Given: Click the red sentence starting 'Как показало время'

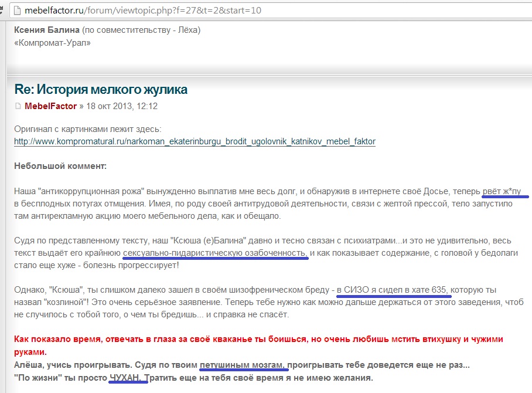Looking at the screenshot, I should point(258,345).
